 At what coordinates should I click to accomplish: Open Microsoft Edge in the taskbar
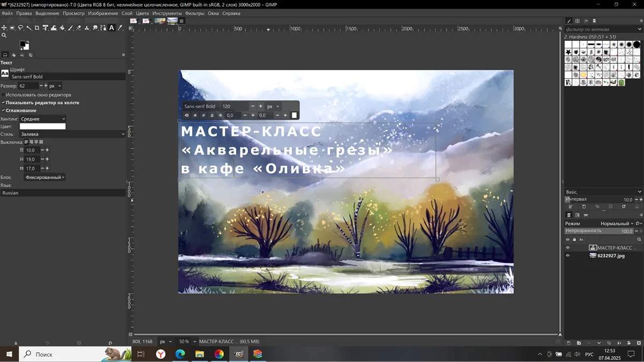click(x=180, y=354)
